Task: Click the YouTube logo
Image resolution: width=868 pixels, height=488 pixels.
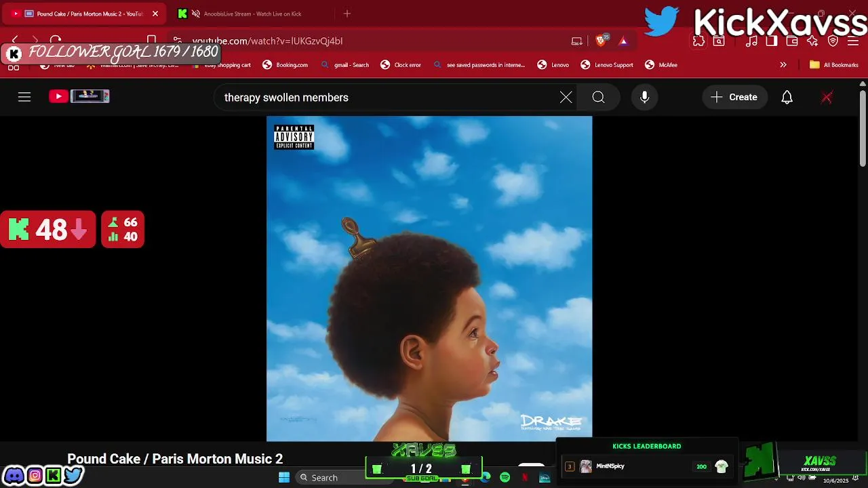Action: [79, 96]
